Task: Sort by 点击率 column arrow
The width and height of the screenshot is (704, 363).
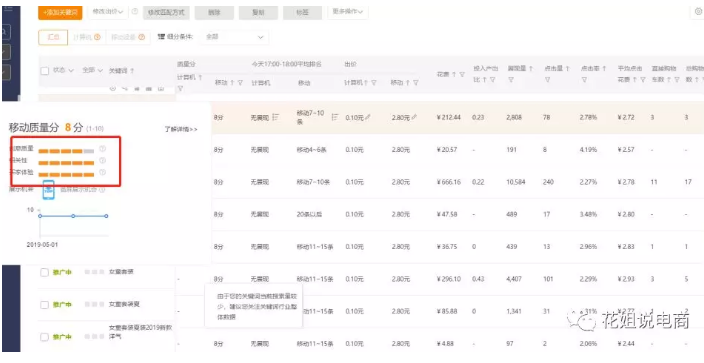Action: pos(604,69)
